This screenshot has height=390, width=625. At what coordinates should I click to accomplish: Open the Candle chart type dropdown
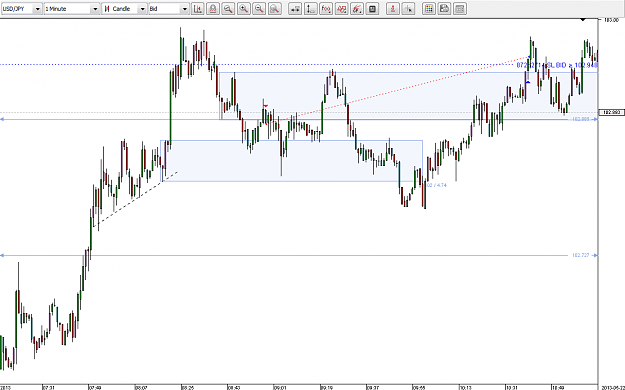pos(125,9)
